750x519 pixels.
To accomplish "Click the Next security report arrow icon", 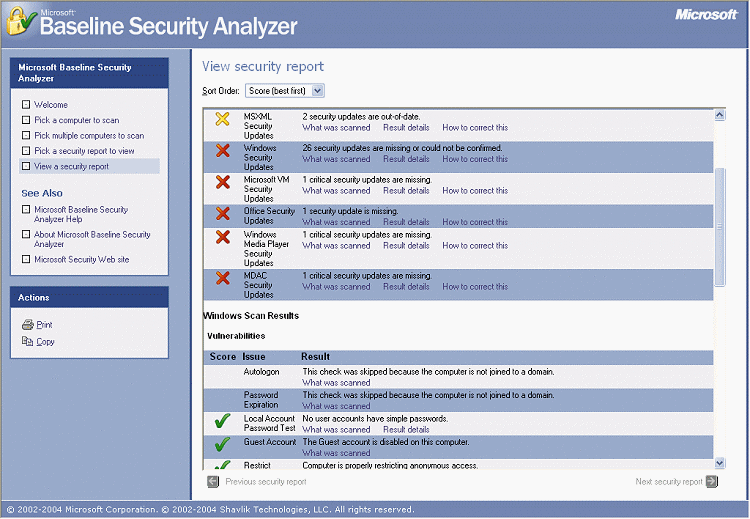I will pyautogui.click(x=712, y=481).
